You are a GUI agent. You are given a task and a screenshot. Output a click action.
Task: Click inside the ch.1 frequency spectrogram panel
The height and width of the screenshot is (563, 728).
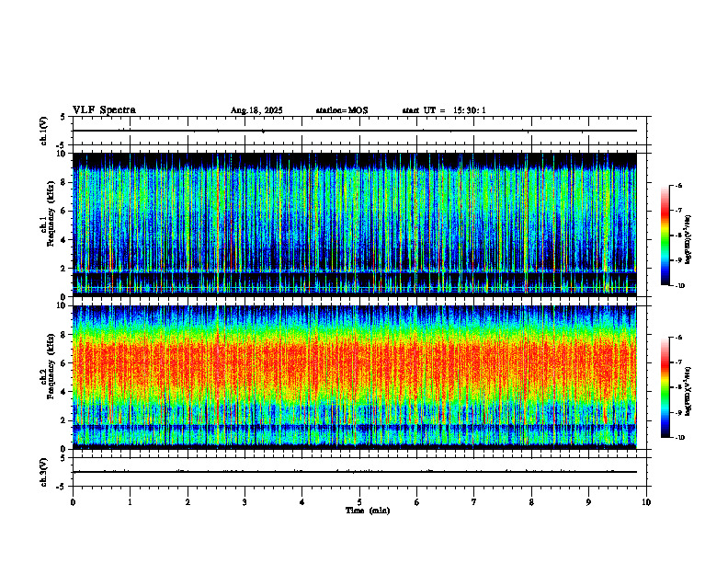[x=355, y=224]
